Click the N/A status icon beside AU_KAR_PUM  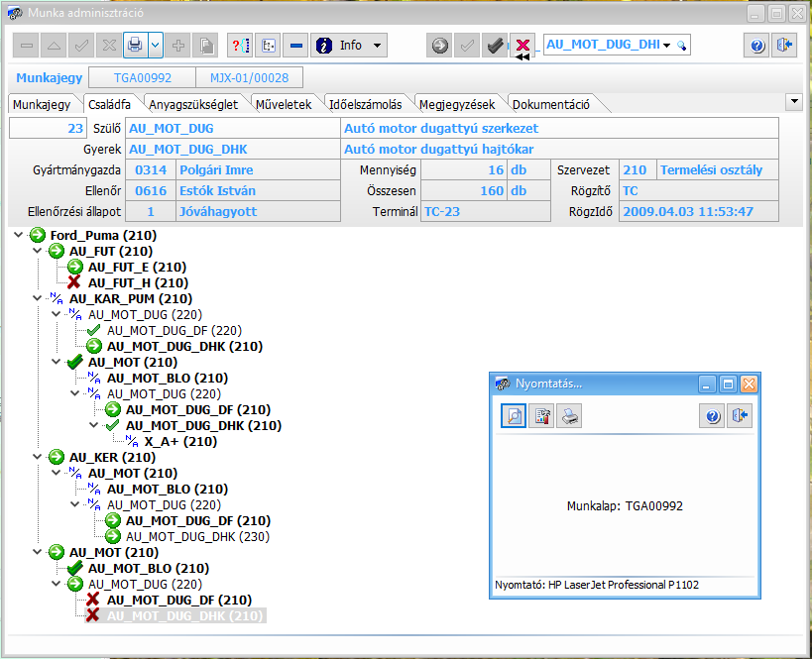coord(56,298)
